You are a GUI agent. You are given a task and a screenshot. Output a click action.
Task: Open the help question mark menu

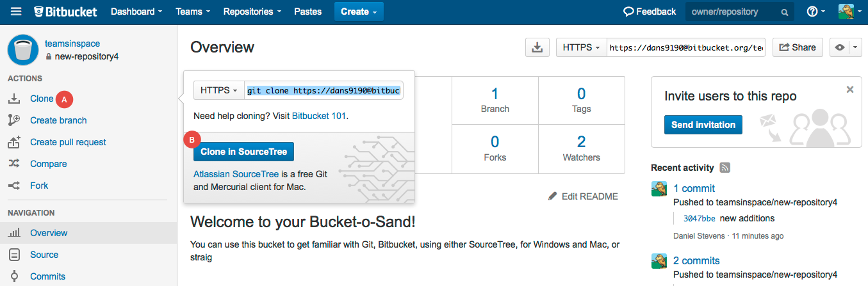815,12
